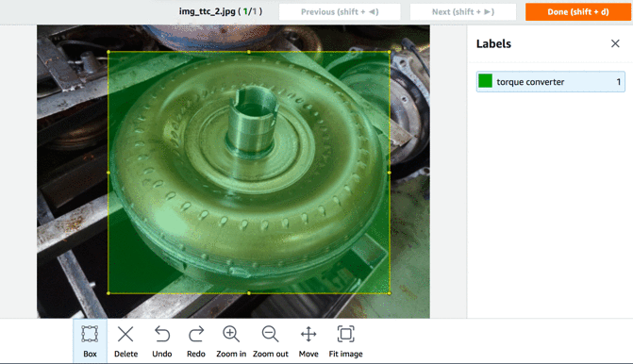This screenshot has height=364, width=633.
Task: Click the Delete tool icon
Action: [x=125, y=335]
